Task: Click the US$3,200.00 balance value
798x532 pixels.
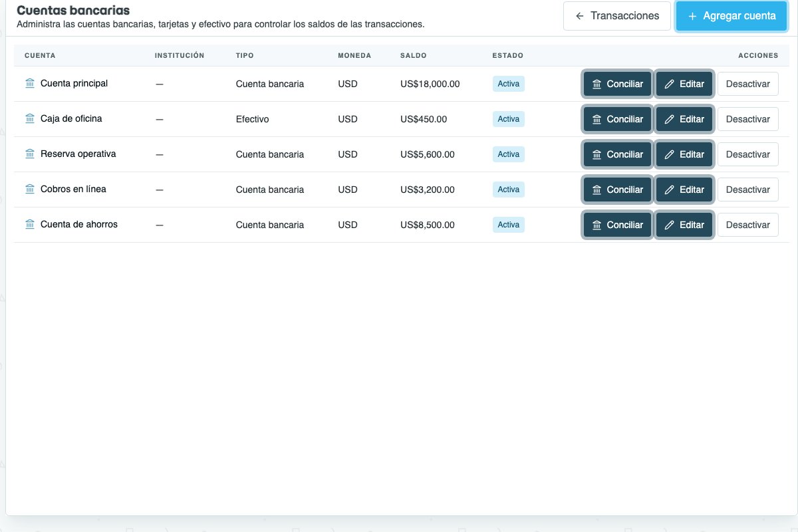Action: (428, 190)
